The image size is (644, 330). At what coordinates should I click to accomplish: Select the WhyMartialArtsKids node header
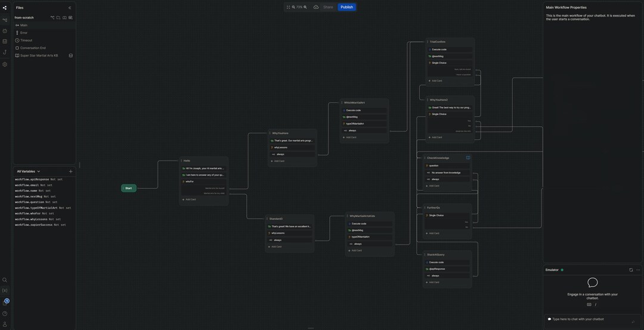click(370, 216)
